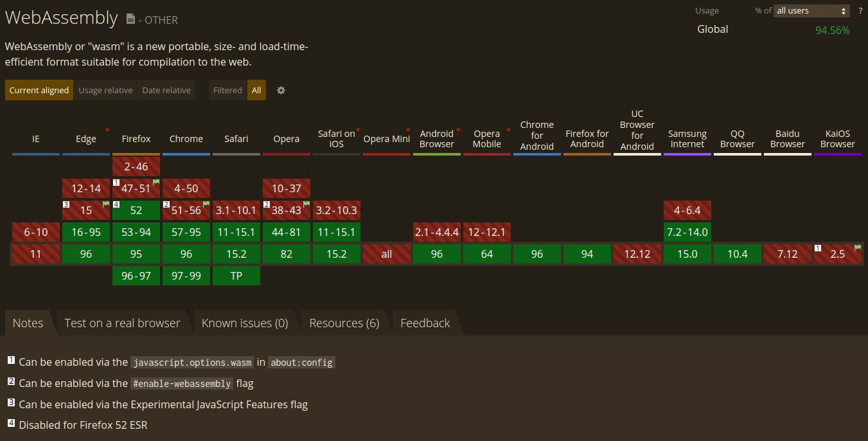Open the all users usage dropdown
Image resolution: width=868 pixels, height=441 pixels.
click(x=811, y=11)
